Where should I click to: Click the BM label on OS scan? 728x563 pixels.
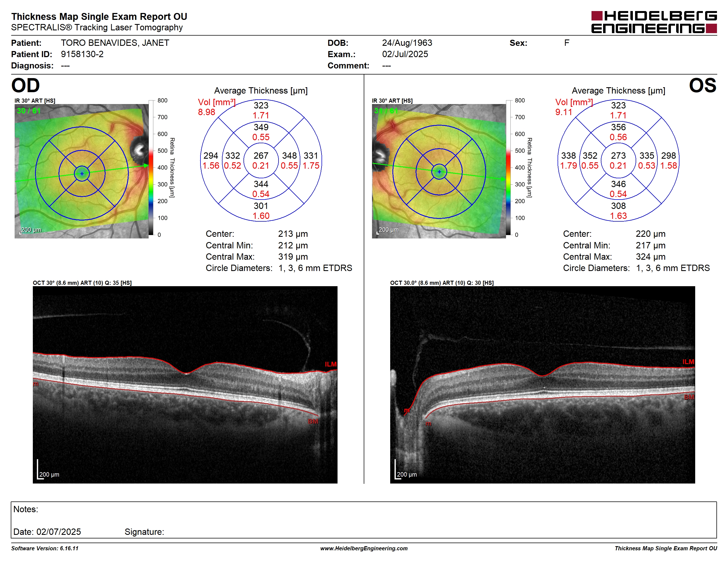[689, 397]
